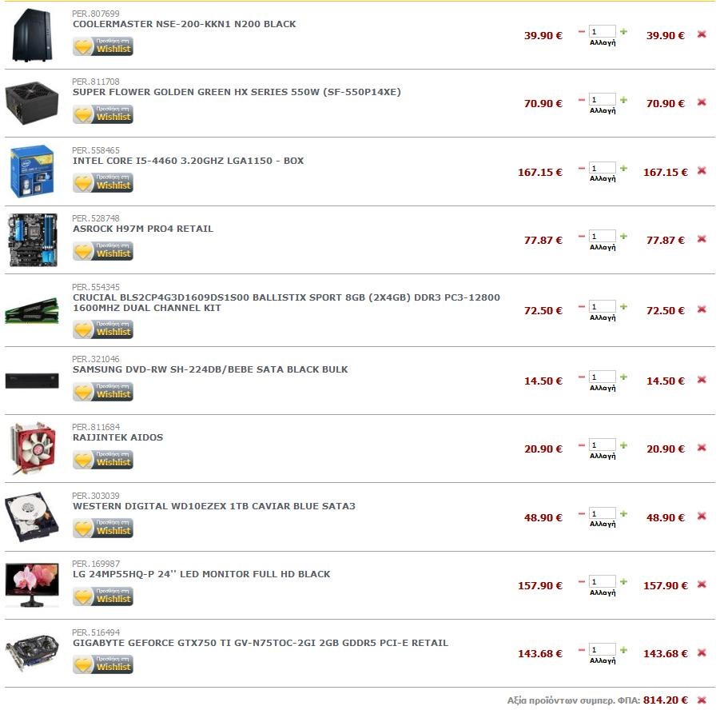This screenshot has width=728, height=722.
Task: Click Αλλαγή under Samsung DVD-RW quantity
Action: (603, 388)
